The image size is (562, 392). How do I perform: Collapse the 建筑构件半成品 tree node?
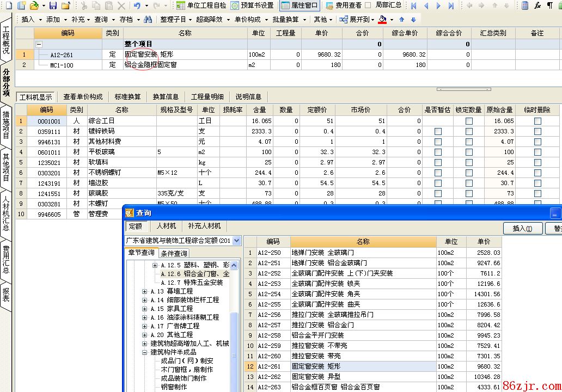click(x=144, y=352)
